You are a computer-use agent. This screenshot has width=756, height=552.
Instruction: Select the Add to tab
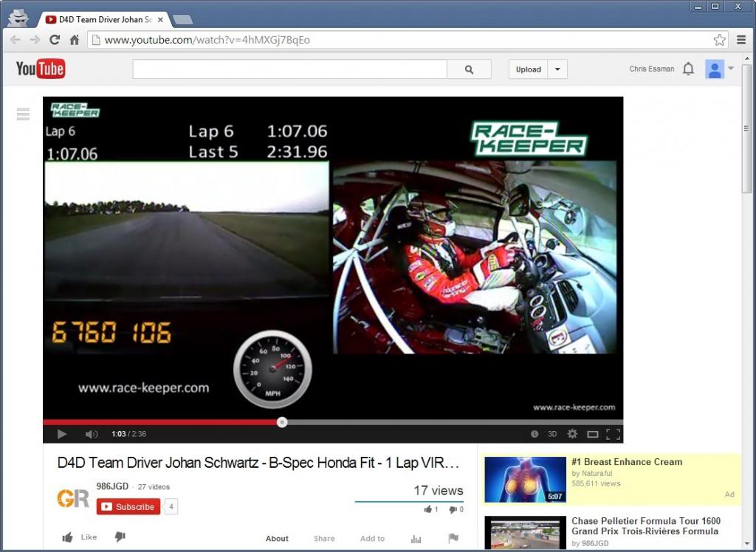372,539
